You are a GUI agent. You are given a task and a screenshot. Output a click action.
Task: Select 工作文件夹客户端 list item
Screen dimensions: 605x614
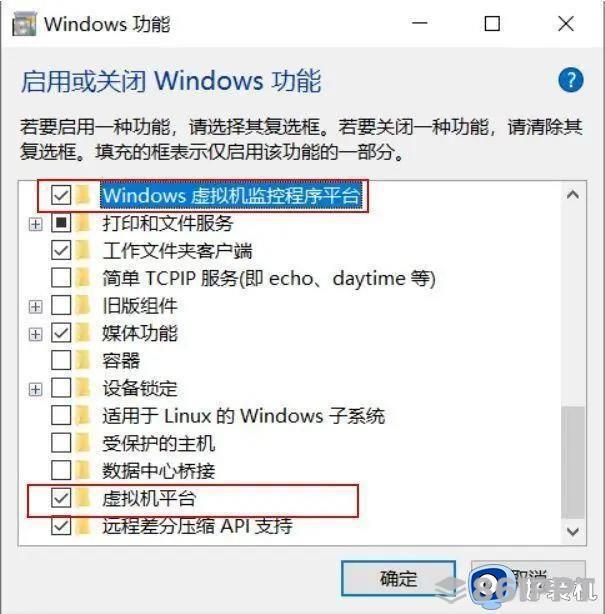click(x=177, y=251)
